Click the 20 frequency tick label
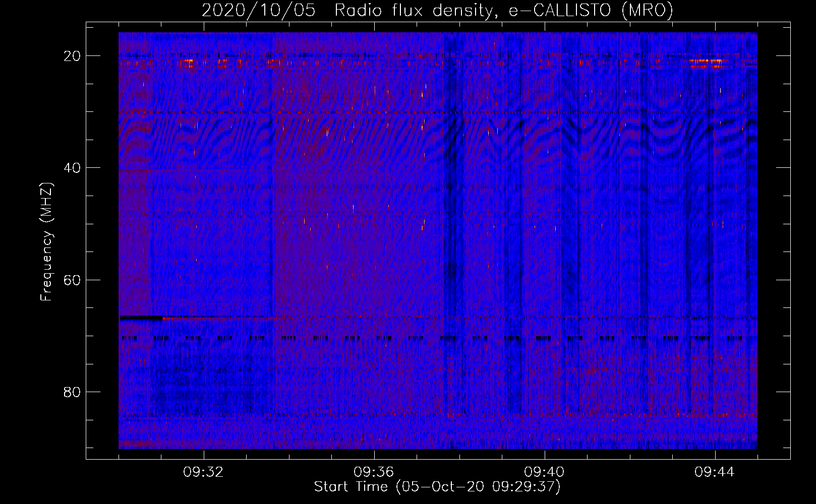The height and width of the screenshot is (504, 816). point(73,56)
